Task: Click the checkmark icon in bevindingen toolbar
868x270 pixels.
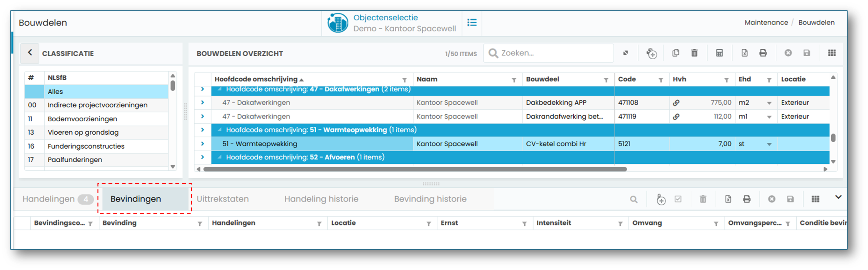Action: (x=678, y=199)
